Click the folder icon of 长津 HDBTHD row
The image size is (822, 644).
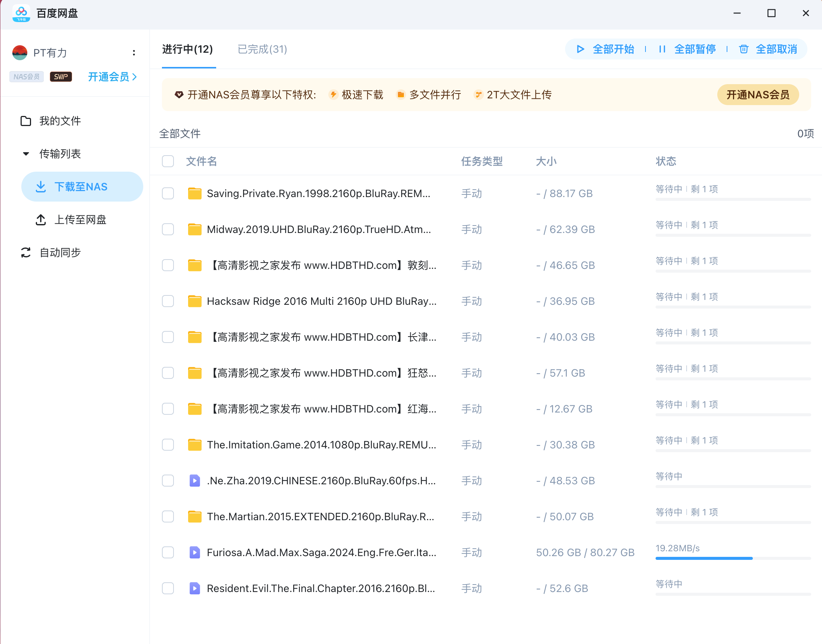point(194,337)
